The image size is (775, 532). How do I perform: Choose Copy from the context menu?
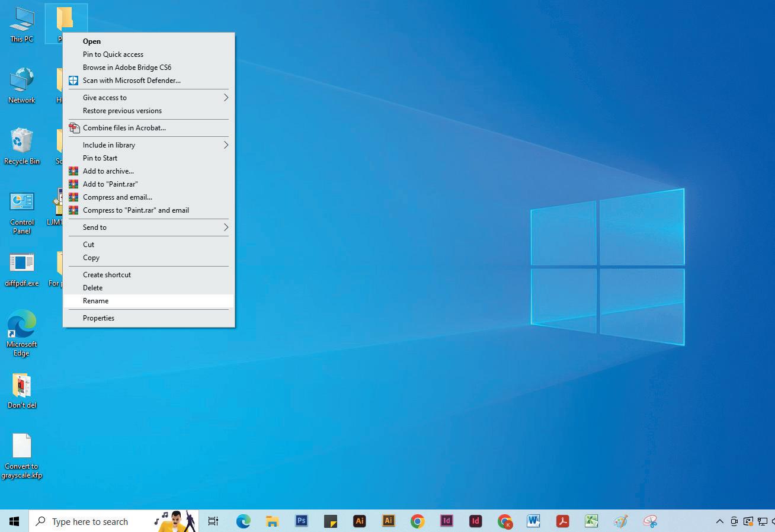tap(149, 258)
